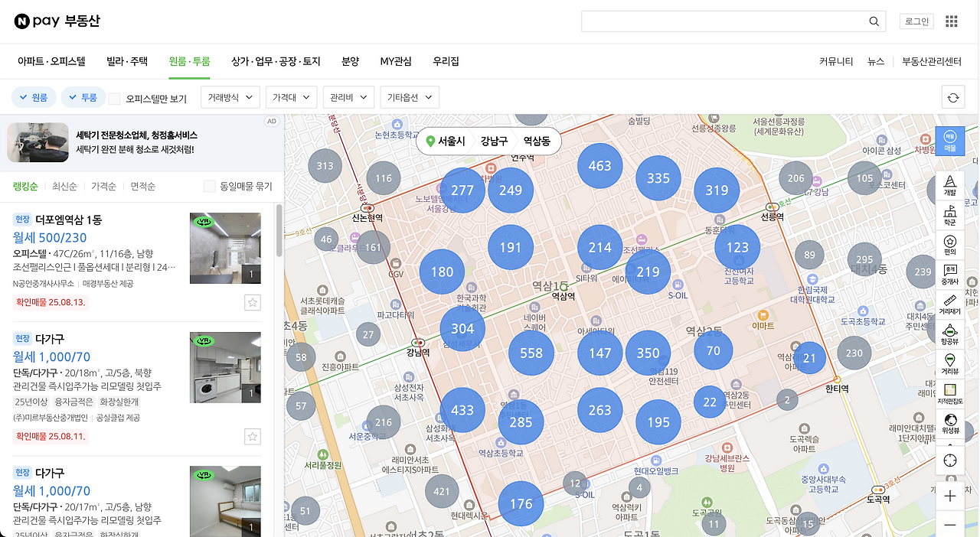Click the 21 listings cluster marker
The height and width of the screenshot is (537, 980).
[809, 358]
